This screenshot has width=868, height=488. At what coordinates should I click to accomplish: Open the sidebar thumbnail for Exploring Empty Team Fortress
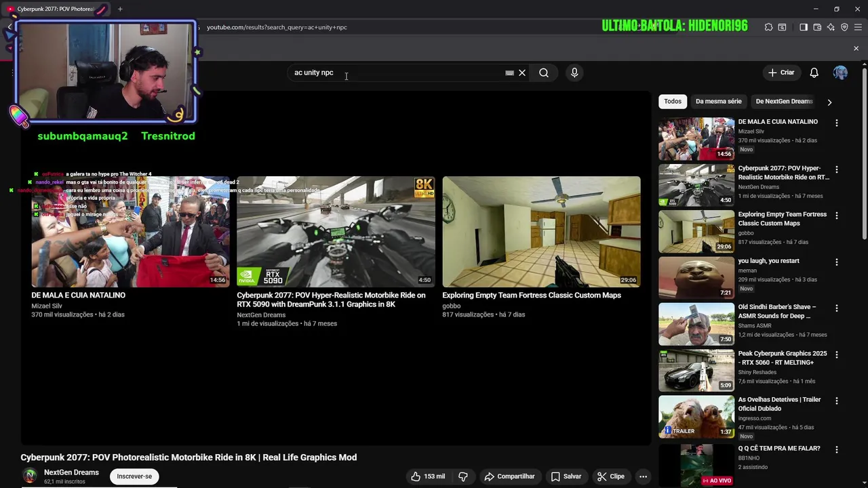click(x=696, y=231)
